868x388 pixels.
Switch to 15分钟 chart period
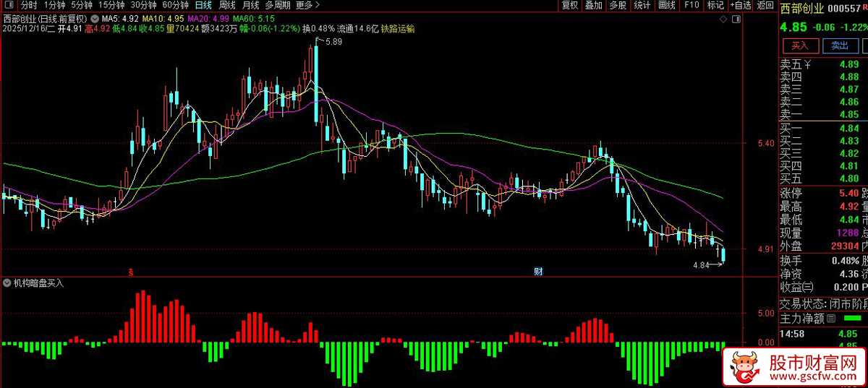(111, 5)
